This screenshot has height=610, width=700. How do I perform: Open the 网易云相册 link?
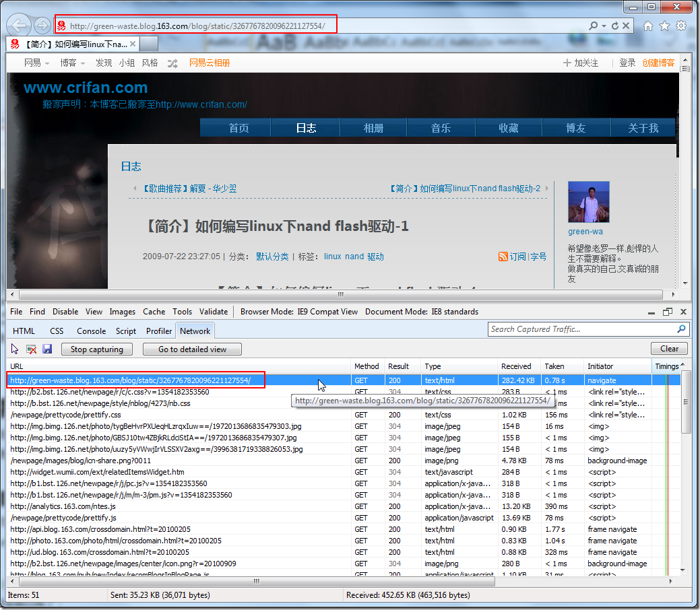pyautogui.click(x=210, y=63)
